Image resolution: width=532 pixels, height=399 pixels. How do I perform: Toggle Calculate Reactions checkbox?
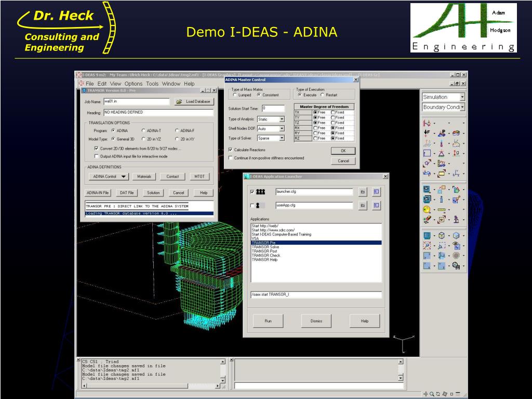click(x=231, y=150)
